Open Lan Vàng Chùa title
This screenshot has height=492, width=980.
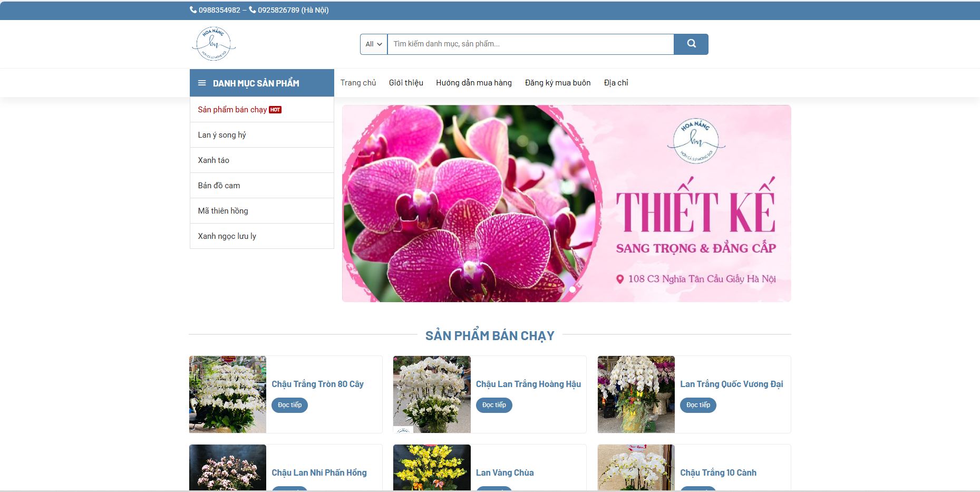(x=505, y=472)
